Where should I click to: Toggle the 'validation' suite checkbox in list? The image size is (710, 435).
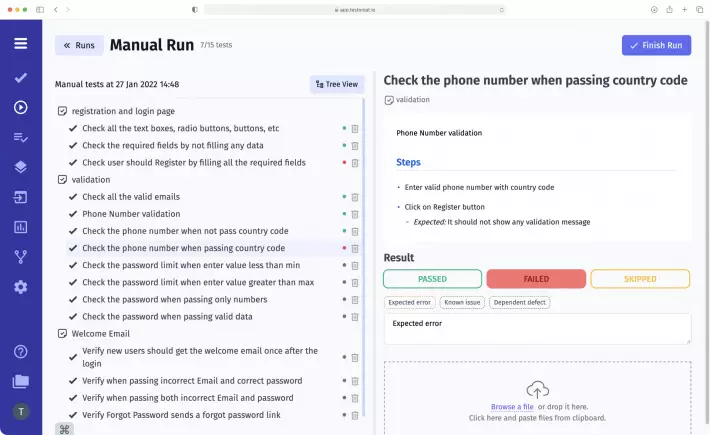tap(62, 180)
